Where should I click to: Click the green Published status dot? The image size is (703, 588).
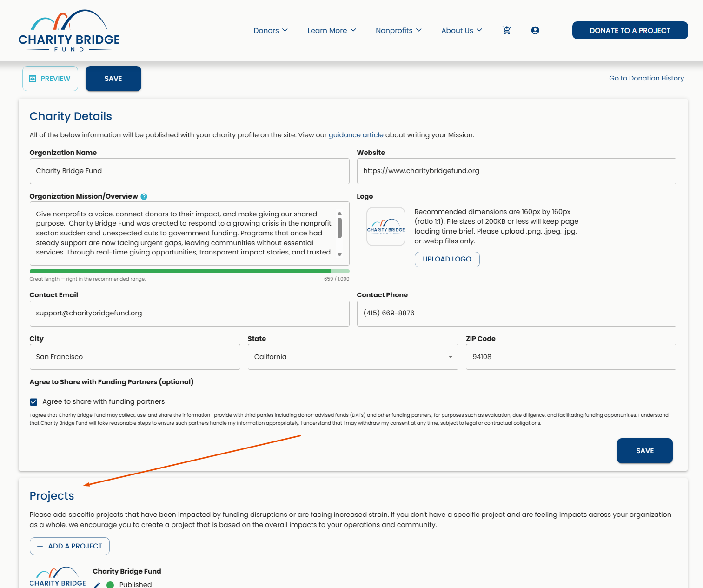click(110, 585)
